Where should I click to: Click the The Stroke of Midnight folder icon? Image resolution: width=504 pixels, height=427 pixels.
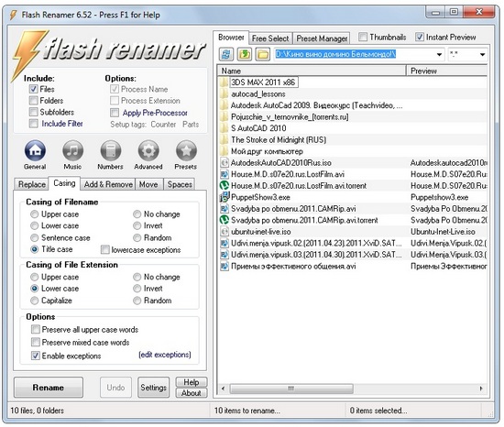(x=224, y=139)
